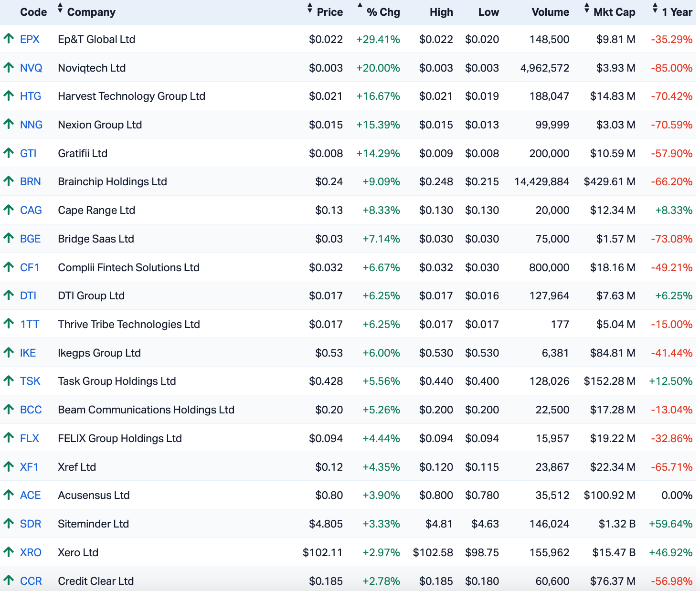This screenshot has width=700, height=591.
Task: Click the up arrow icon beside IKE
Action: (x=9, y=352)
